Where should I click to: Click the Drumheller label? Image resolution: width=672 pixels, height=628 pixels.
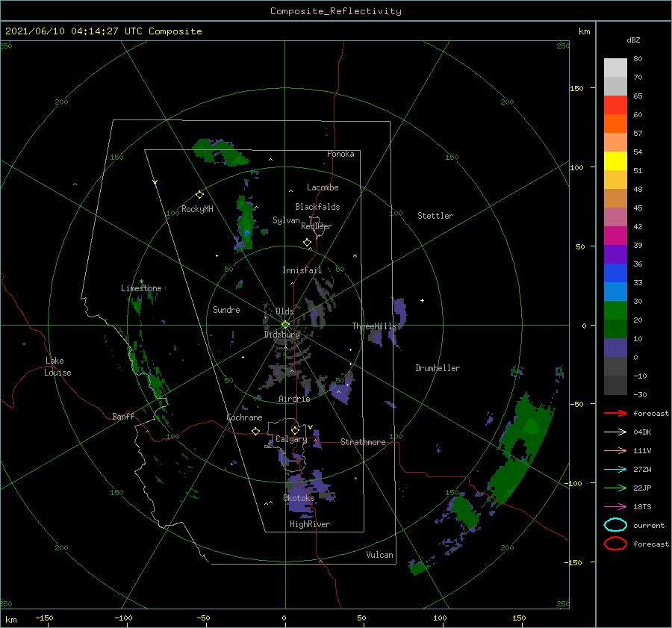[x=438, y=368]
